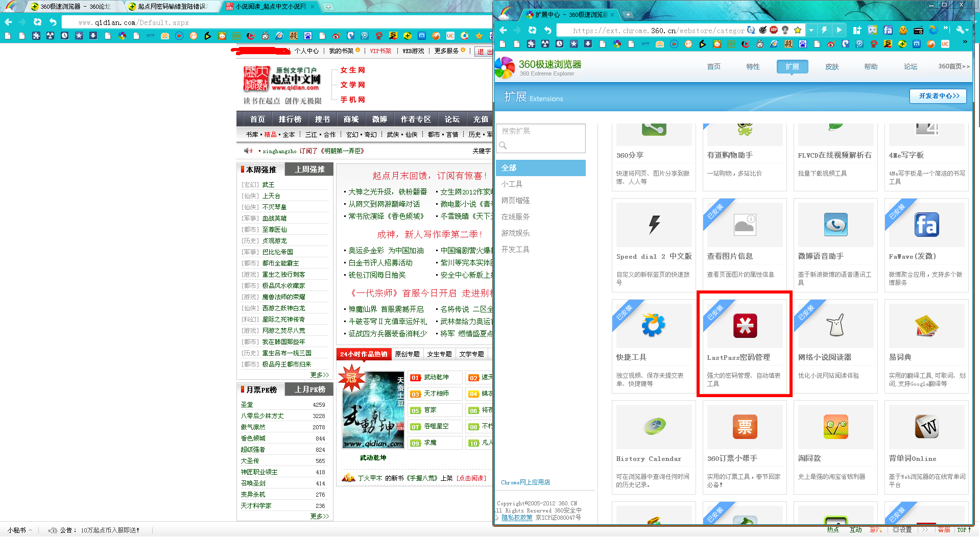Click the 易词典 extension icon

coord(926,326)
